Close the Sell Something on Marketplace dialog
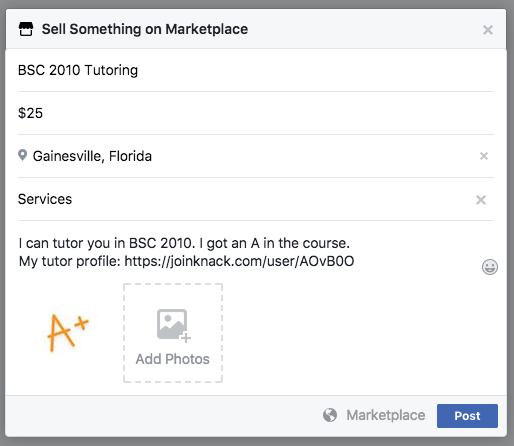Viewport: 514px width, 446px height. (488, 30)
